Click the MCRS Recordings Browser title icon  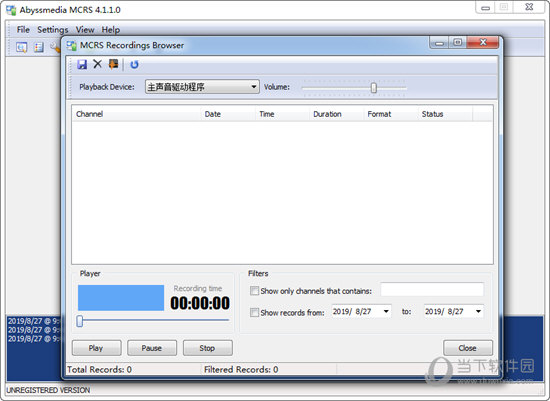click(x=72, y=46)
